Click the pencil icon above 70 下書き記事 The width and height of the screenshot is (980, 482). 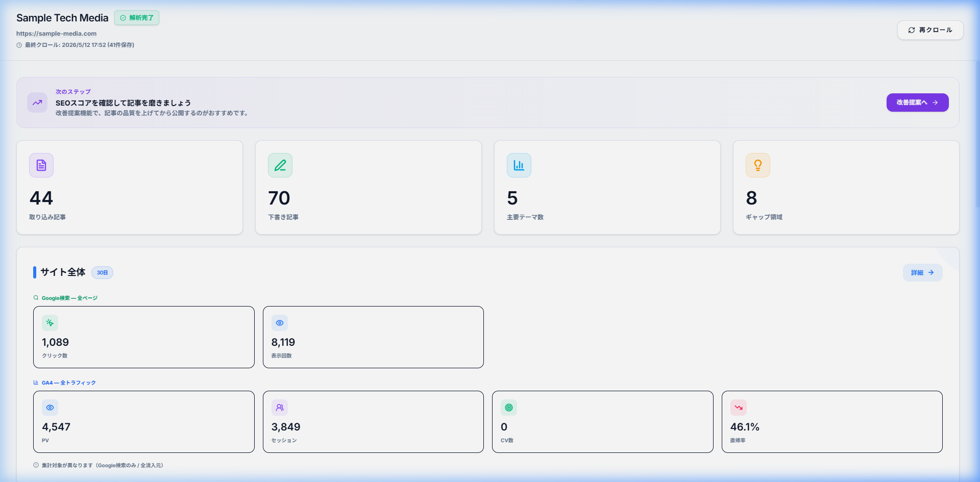point(280,165)
